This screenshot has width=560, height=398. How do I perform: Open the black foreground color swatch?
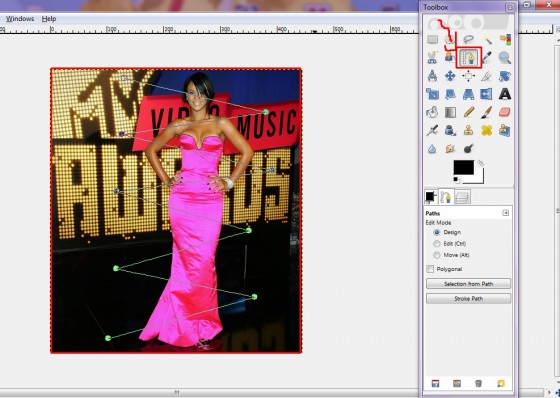click(x=464, y=168)
